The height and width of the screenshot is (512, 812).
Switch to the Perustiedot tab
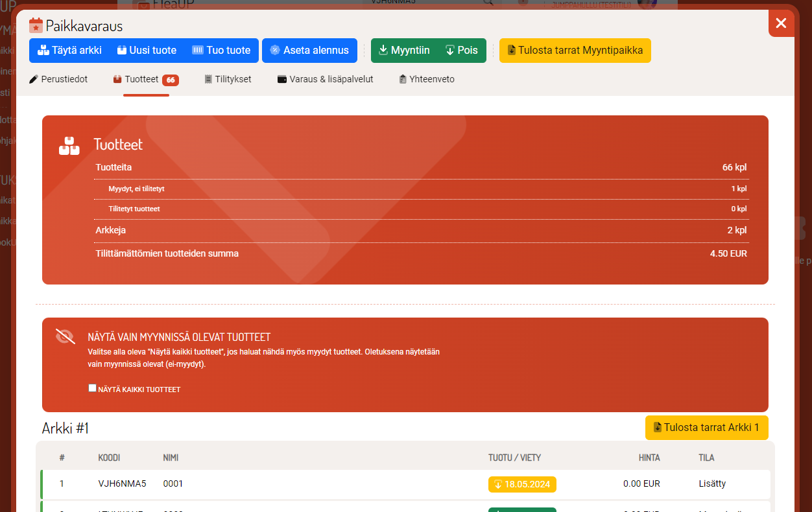(58, 80)
